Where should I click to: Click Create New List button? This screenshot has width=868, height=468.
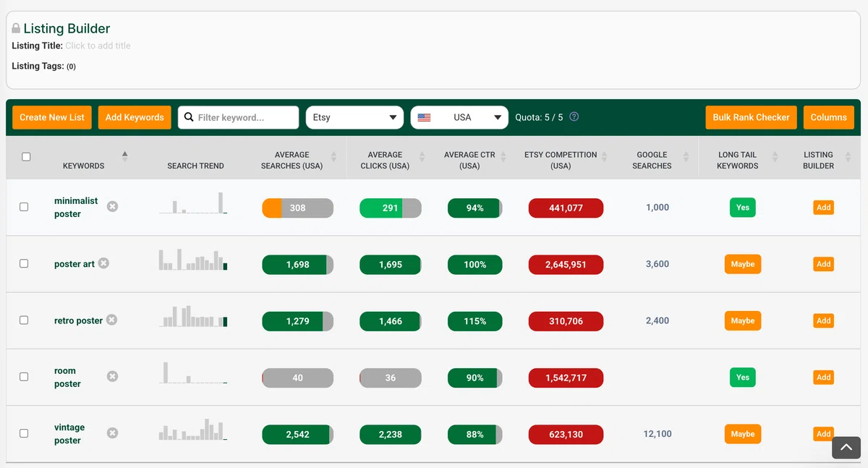pos(52,117)
